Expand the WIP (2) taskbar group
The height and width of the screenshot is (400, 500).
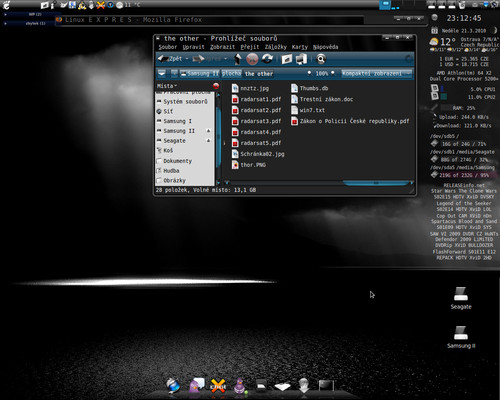[x=5, y=15]
